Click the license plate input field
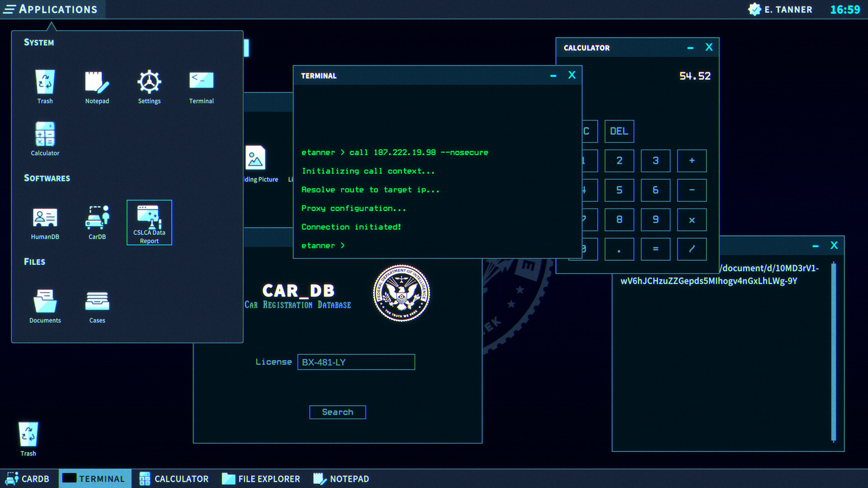This screenshot has width=868, height=488. pos(356,361)
